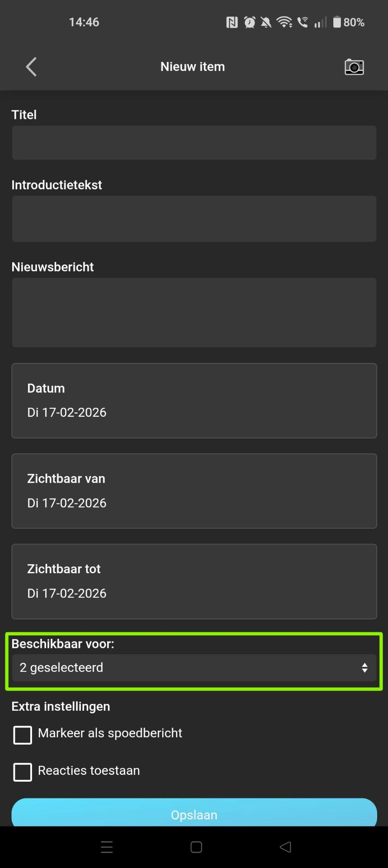Open the Beschikbaar voor dropdown
Viewport: 388px width, 868px height.
pos(194,668)
